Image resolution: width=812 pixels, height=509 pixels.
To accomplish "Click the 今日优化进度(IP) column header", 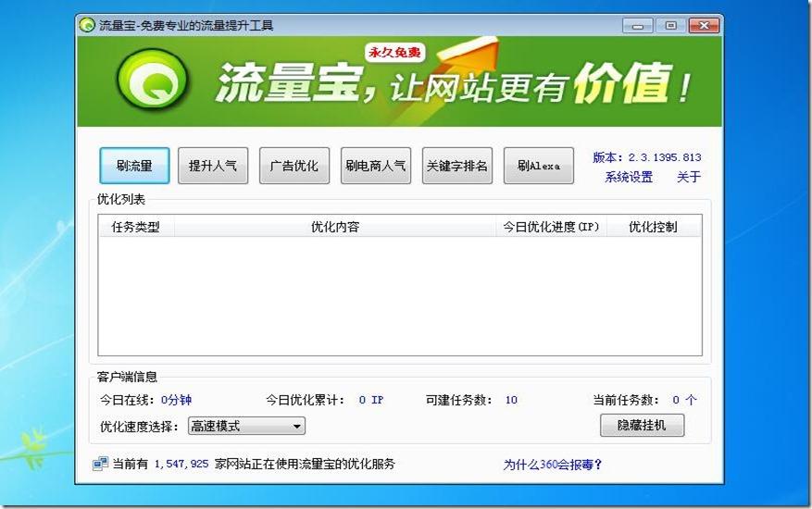I will pyautogui.click(x=551, y=227).
